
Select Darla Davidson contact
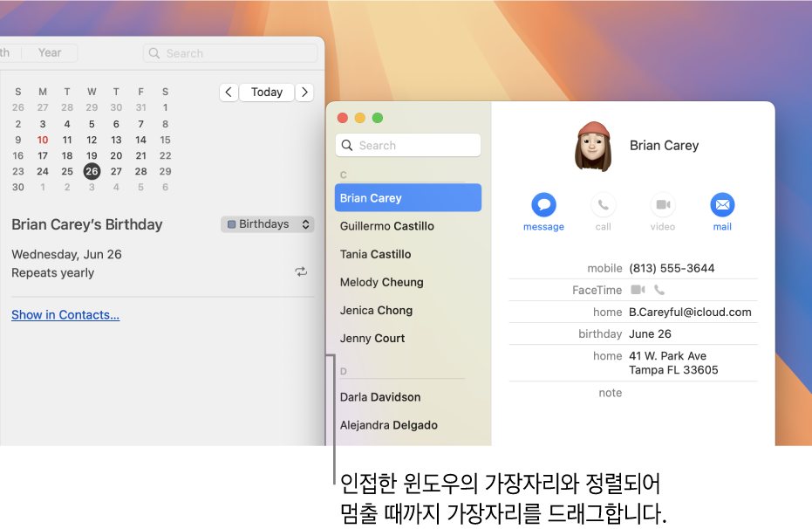click(x=408, y=397)
